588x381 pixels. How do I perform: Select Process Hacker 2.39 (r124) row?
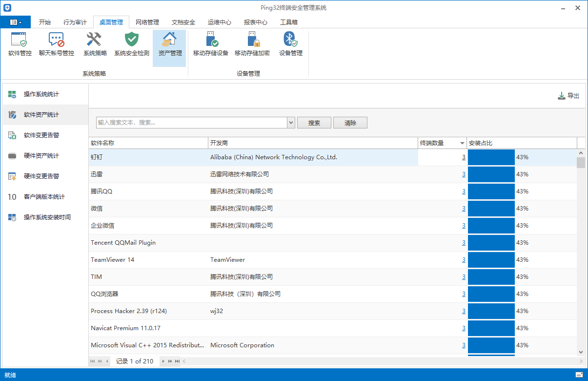[x=333, y=311]
